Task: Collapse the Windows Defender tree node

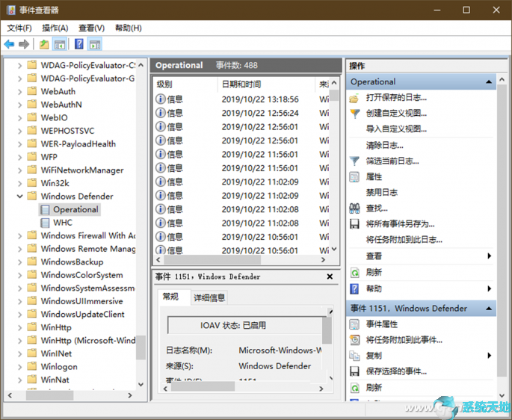Action: click(x=19, y=197)
